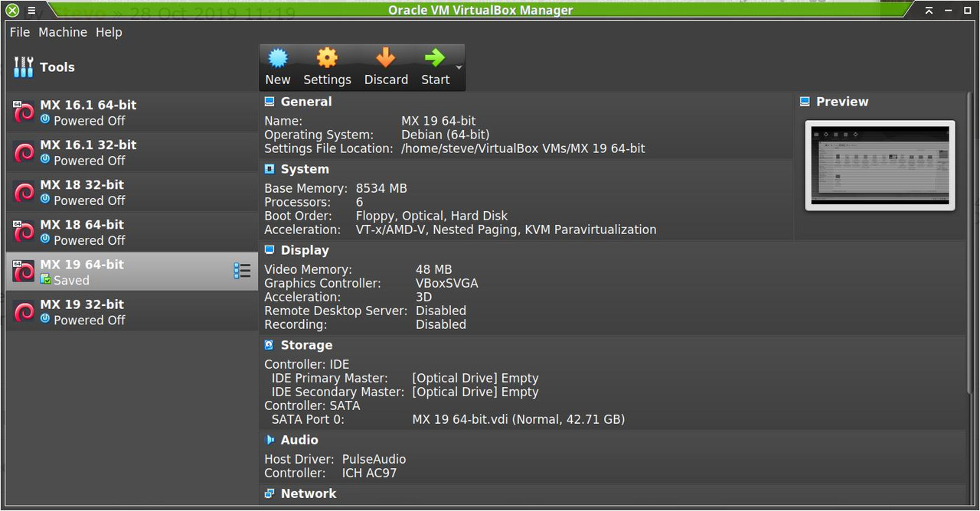The image size is (980, 511).
Task: Open the Tools wrench icon
Action: click(24, 67)
